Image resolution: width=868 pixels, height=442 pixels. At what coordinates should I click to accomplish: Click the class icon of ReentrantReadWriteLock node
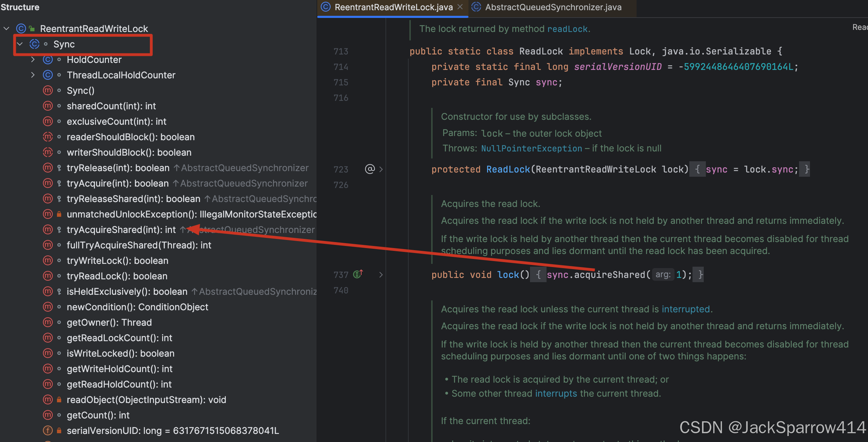tap(21, 28)
